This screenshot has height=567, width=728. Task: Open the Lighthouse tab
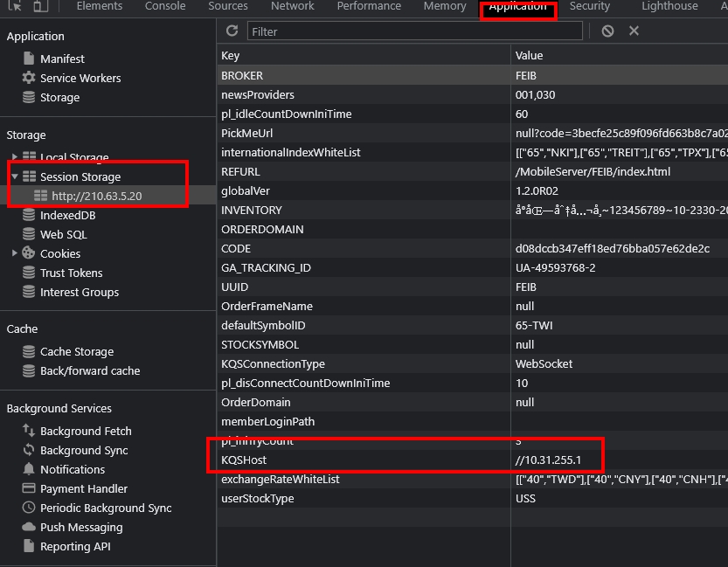pyautogui.click(x=669, y=6)
